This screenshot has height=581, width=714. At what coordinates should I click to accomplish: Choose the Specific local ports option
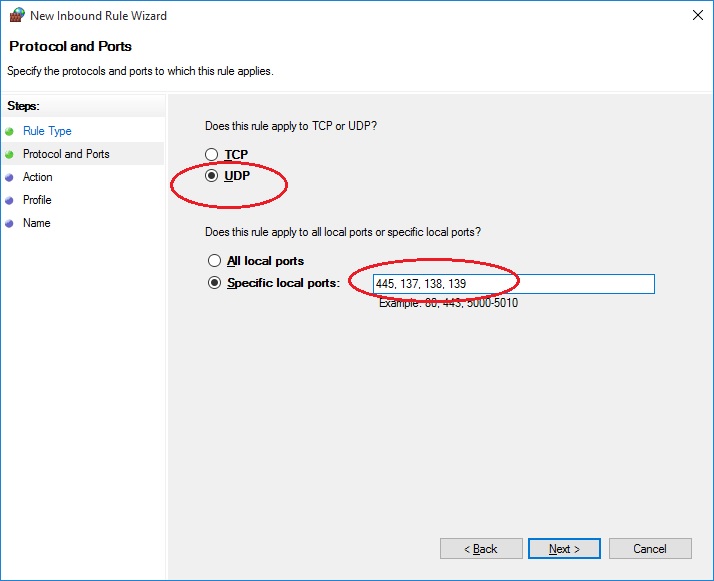pyautogui.click(x=214, y=283)
